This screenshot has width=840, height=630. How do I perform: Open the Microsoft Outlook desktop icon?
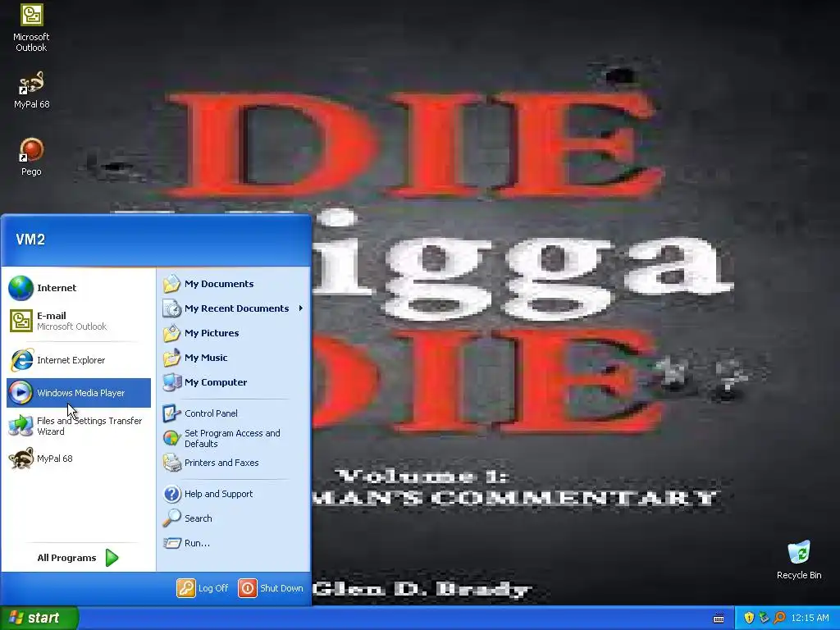tap(31, 28)
